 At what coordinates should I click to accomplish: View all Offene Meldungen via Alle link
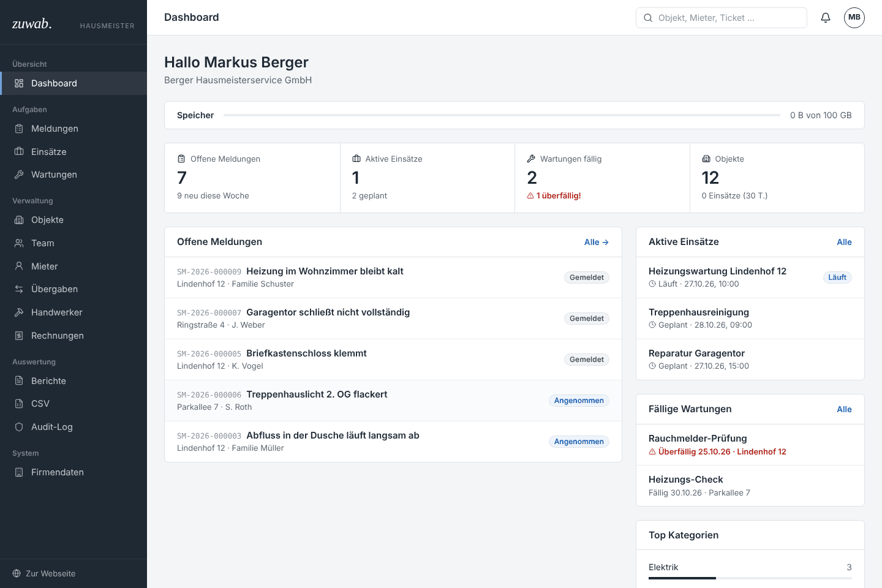(x=597, y=242)
